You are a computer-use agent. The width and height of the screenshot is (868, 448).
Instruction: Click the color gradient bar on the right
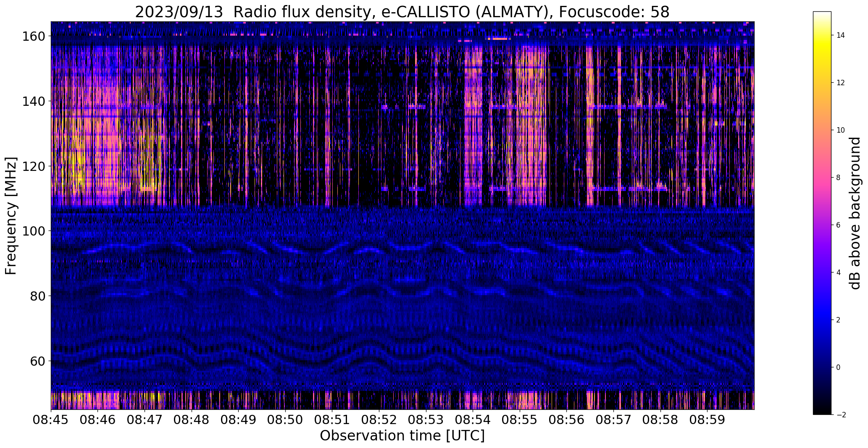pos(822,213)
